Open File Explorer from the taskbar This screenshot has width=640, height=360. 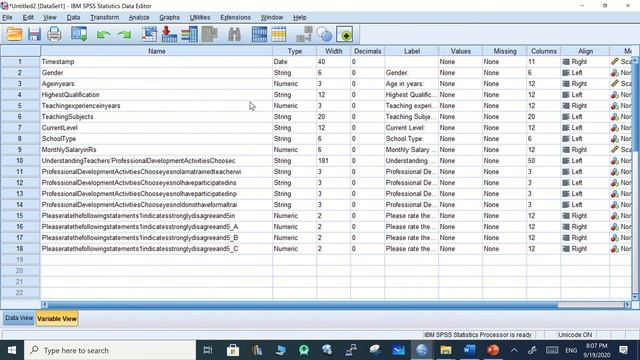pos(446,350)
